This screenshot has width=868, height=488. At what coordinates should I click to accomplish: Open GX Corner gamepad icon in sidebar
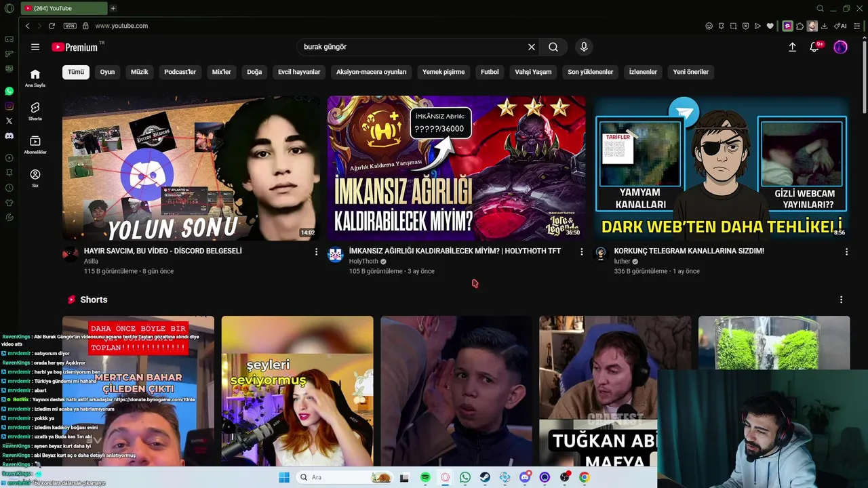click(x=9, y=39)
